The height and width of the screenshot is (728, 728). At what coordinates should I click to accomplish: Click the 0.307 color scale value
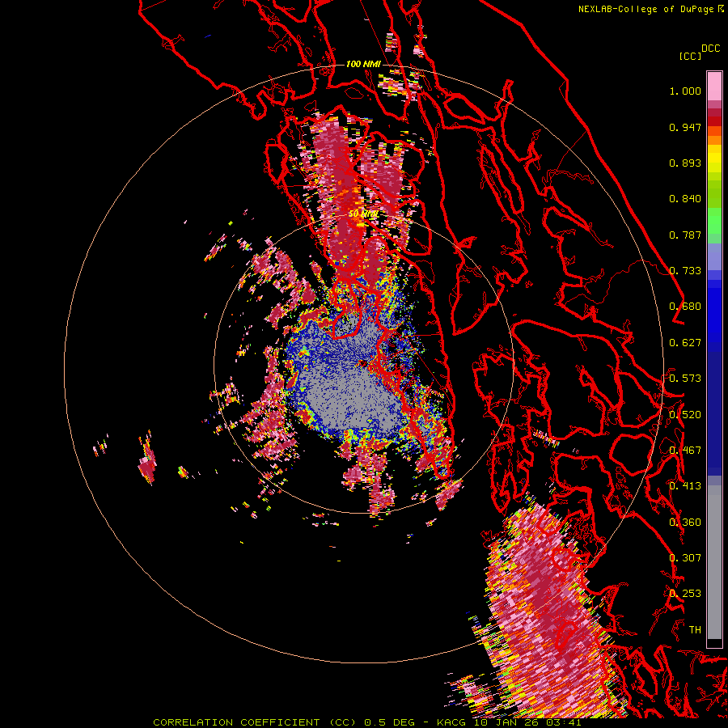click(x=685, y=557)
